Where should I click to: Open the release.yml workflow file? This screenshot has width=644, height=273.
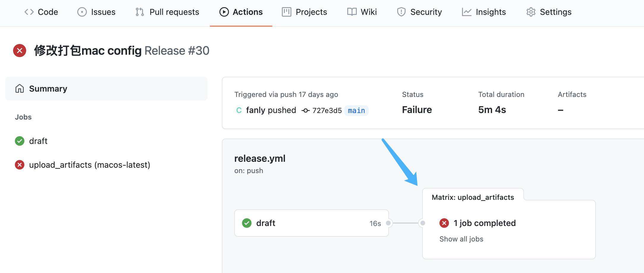click(260, 158)
